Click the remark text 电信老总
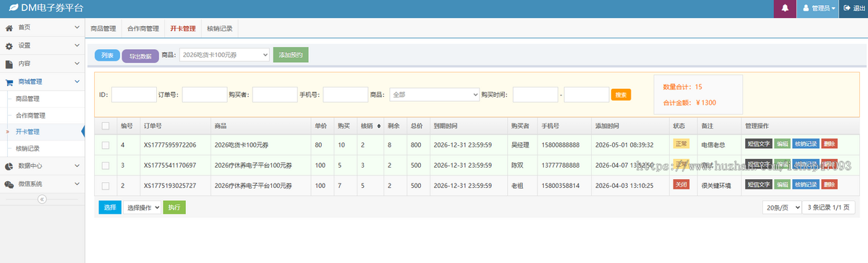This screenshot has width=868, height=263. click(713, 145)
